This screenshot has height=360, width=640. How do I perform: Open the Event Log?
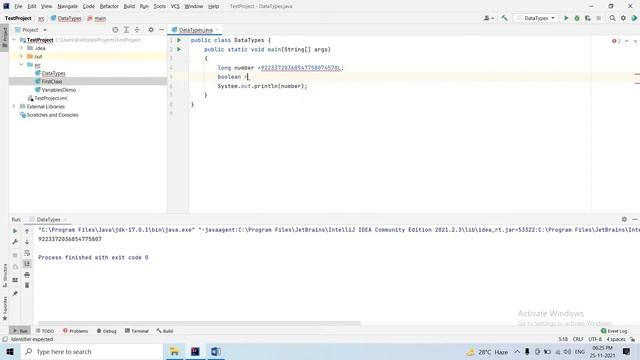pos(614,331)
